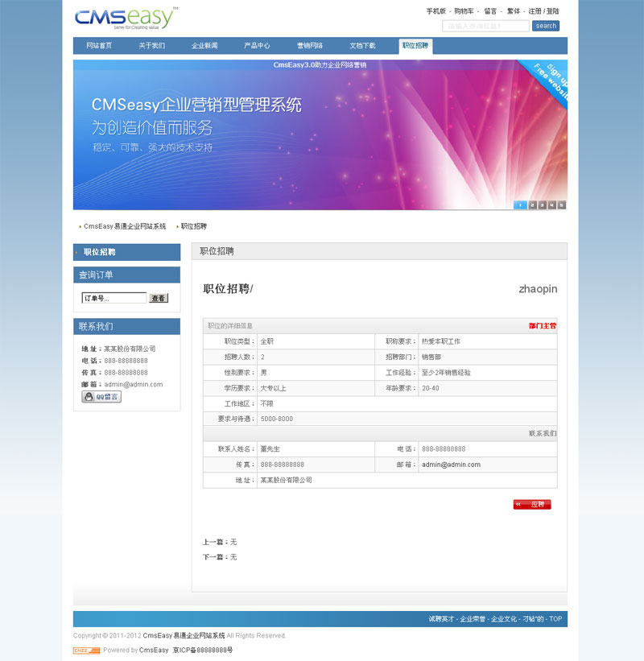Image resolution: width=644 pixels, height=661 pixels.
Task: Click the search button
Action: (546, 26)
